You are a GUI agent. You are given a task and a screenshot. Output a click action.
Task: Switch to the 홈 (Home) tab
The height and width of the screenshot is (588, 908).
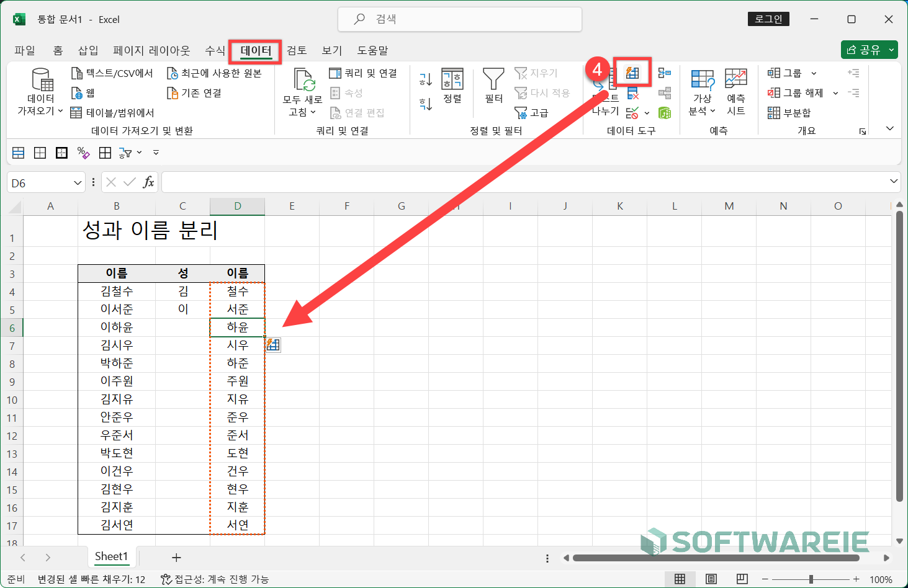pyautogui.click(x=58, y=50)
